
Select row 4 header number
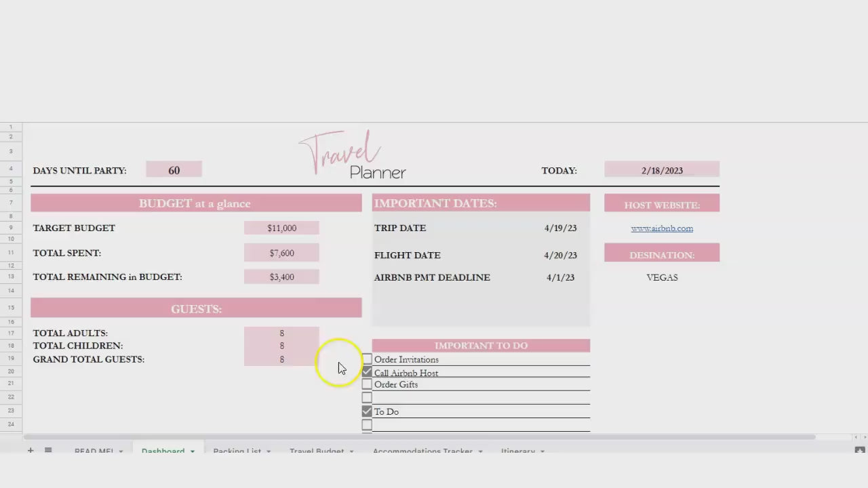(11, 169)
